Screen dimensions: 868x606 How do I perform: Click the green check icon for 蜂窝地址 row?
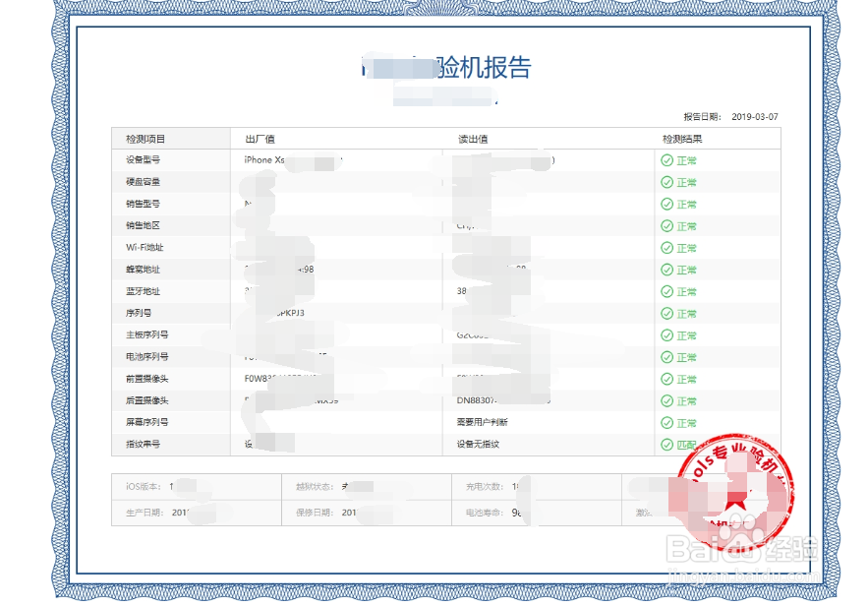(667, 270)
